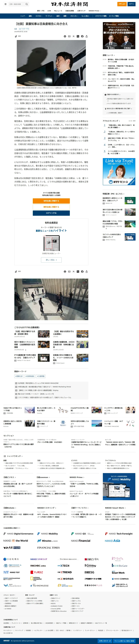Screen dimensions: 139x644
Task: Click the X icon below the paywall box
Action: point(78,271)
